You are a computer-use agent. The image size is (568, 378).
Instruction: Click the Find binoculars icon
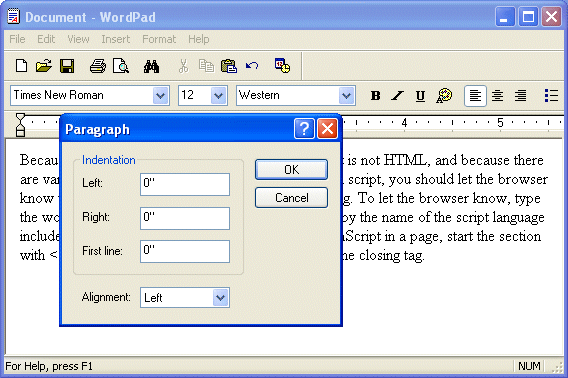point(151,66)
